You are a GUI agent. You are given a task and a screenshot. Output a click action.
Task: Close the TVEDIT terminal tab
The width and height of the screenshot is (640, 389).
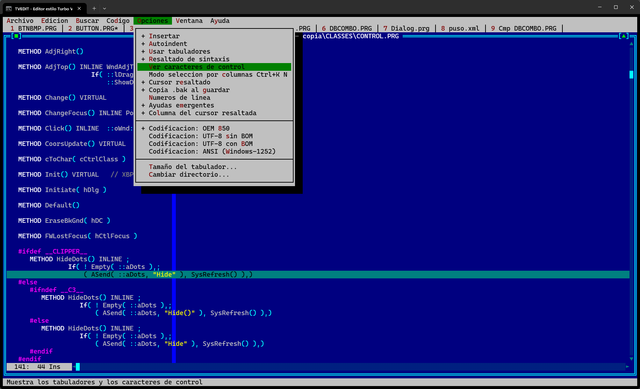point(79,8)
